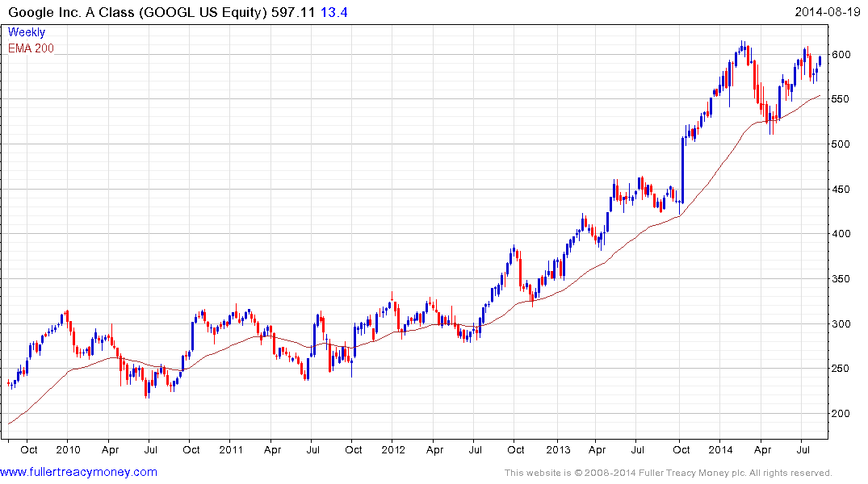Click the 2012 year label on time axis

point(393,449)
